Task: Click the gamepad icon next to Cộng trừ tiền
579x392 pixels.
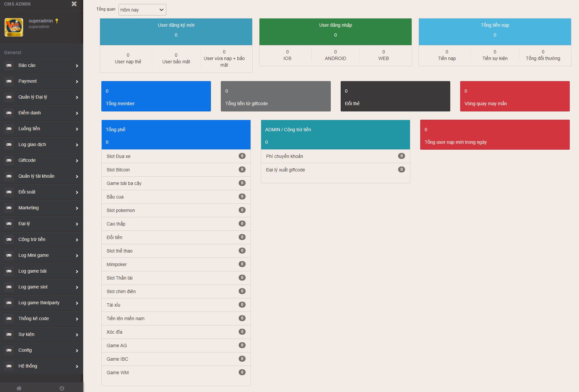Action: (9, 240)
